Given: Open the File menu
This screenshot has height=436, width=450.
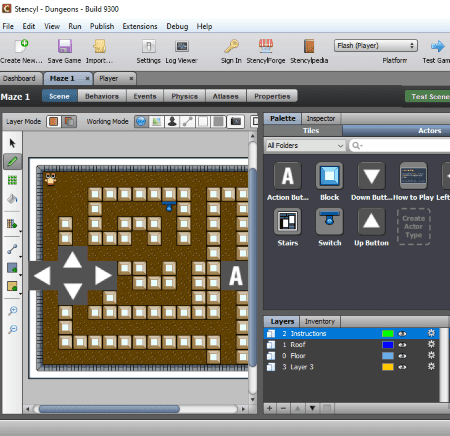Looking at the screenshot, I should pyautogui.click(x=8, y=26).
